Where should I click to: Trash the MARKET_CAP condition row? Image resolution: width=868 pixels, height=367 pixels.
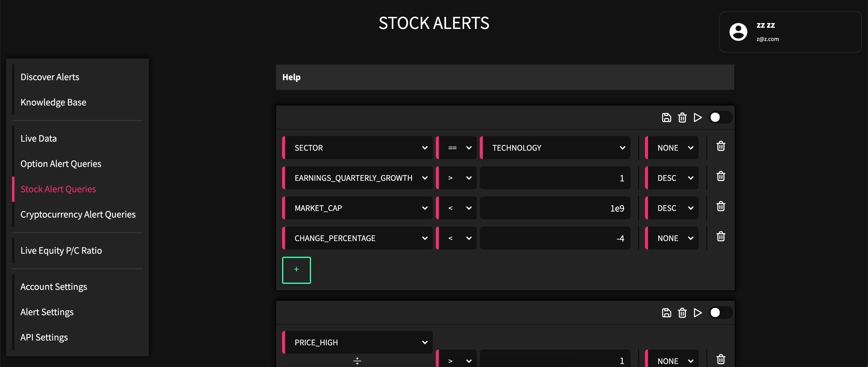(720, 206)
